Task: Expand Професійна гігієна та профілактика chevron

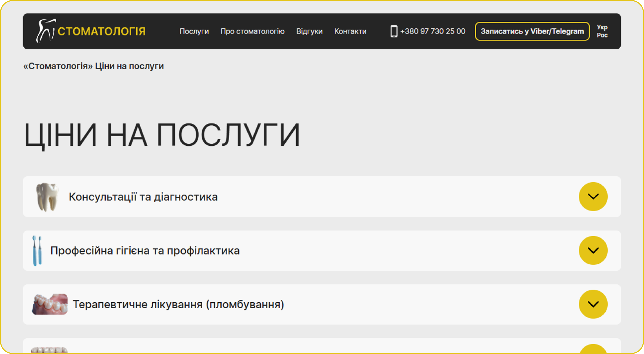Action: coord(593,251)
